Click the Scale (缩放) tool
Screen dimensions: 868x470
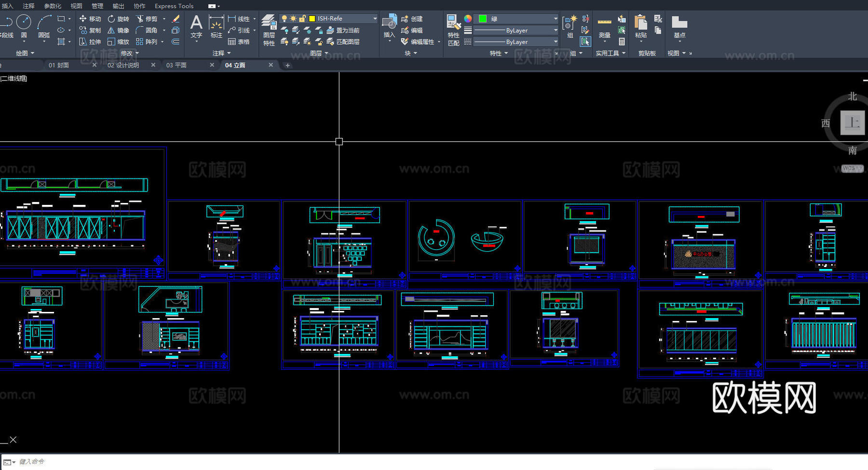coord(118,42)
